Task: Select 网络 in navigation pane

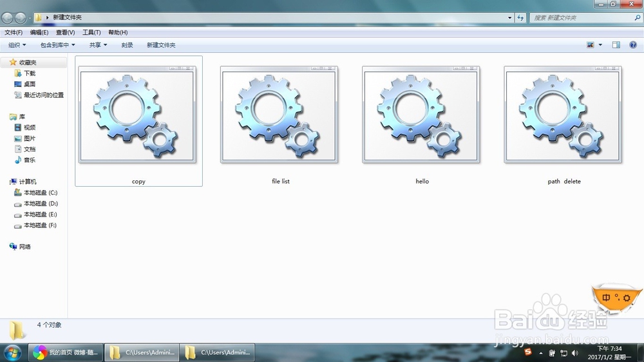Action: [25, 247]
